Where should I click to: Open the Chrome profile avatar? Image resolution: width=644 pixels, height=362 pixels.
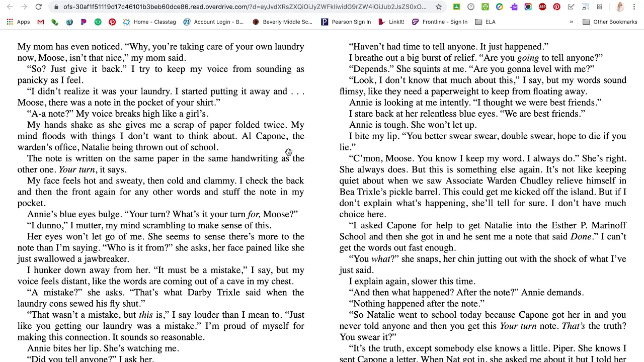pyautogui.click(x=620, y=7)
